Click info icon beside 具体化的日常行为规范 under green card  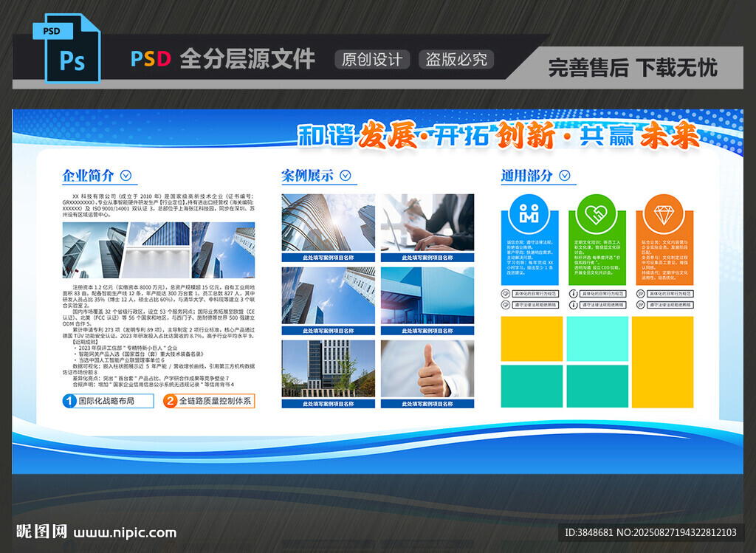[573, 294]
